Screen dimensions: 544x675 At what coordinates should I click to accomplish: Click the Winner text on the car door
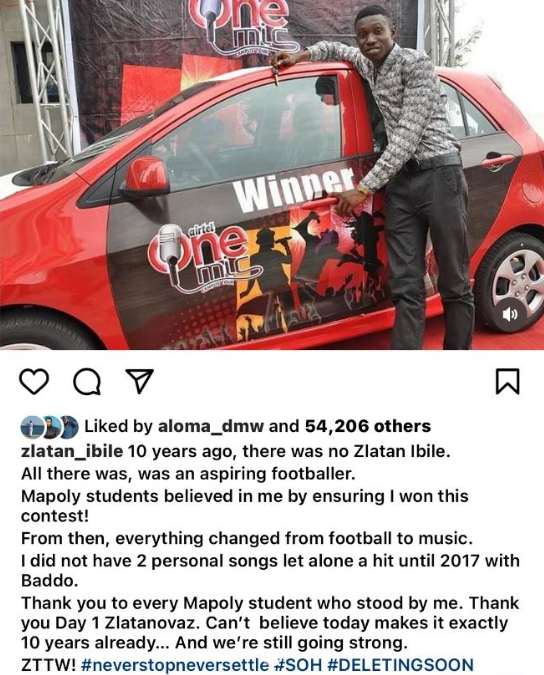point(296,190)
